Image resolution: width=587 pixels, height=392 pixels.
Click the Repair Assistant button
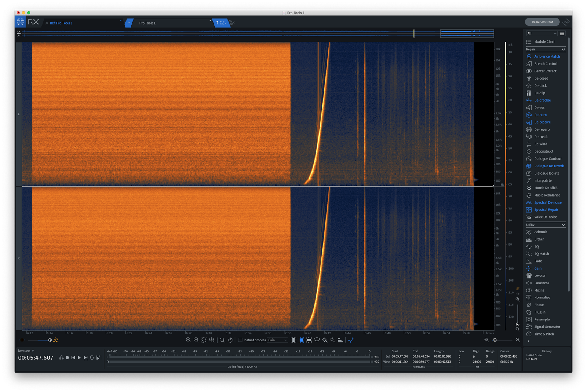tap(542, 22)
